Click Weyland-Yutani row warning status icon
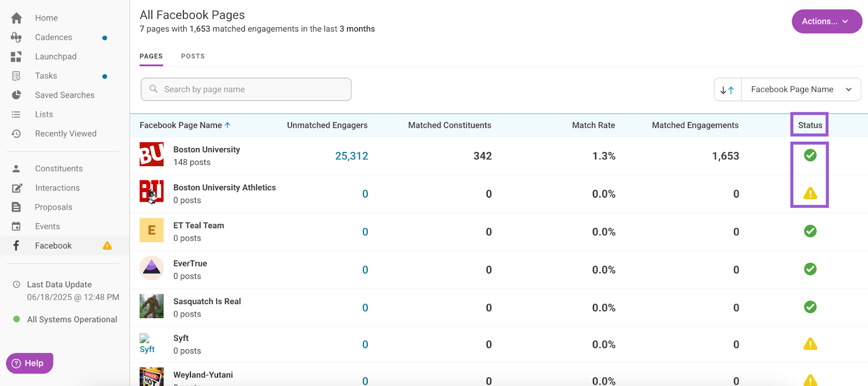This screenshot has height=386, width=868. point(810,380)
